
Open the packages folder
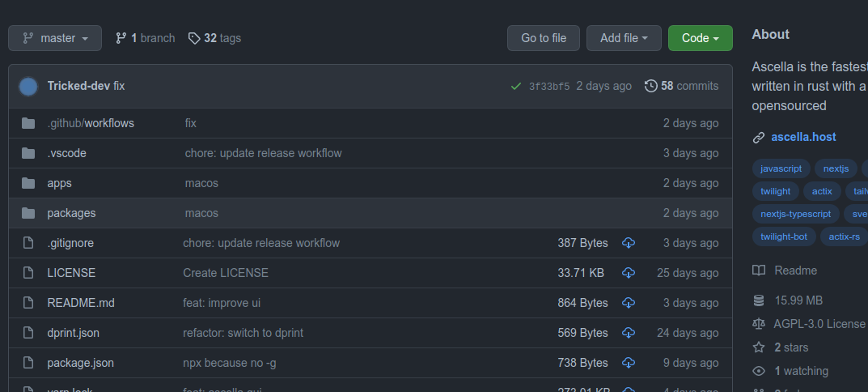(x=71, y=213)
